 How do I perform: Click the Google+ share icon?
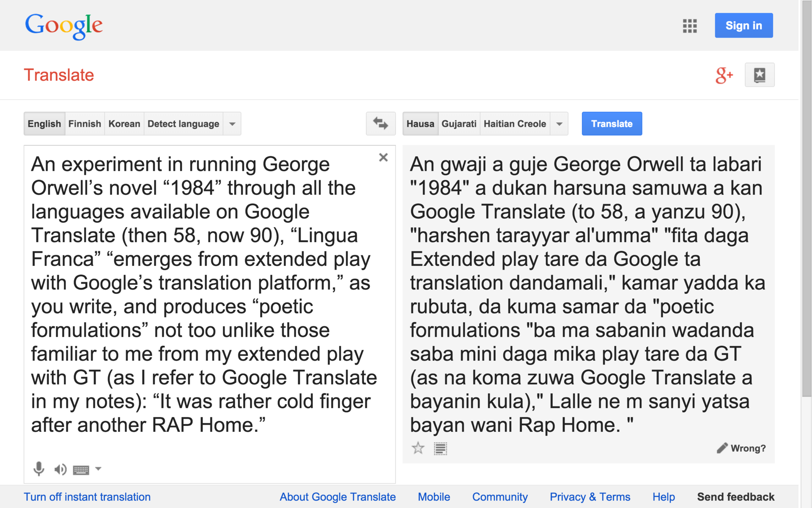(724, 75)
